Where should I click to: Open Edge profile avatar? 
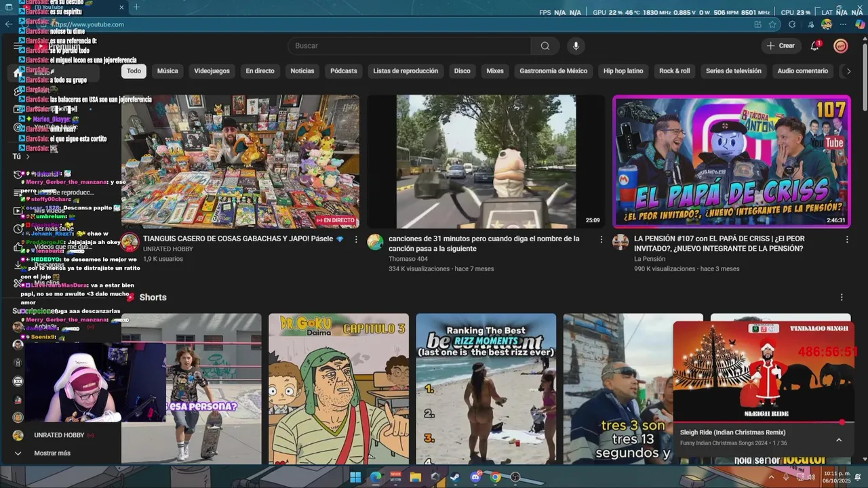[x=827, y=24]
